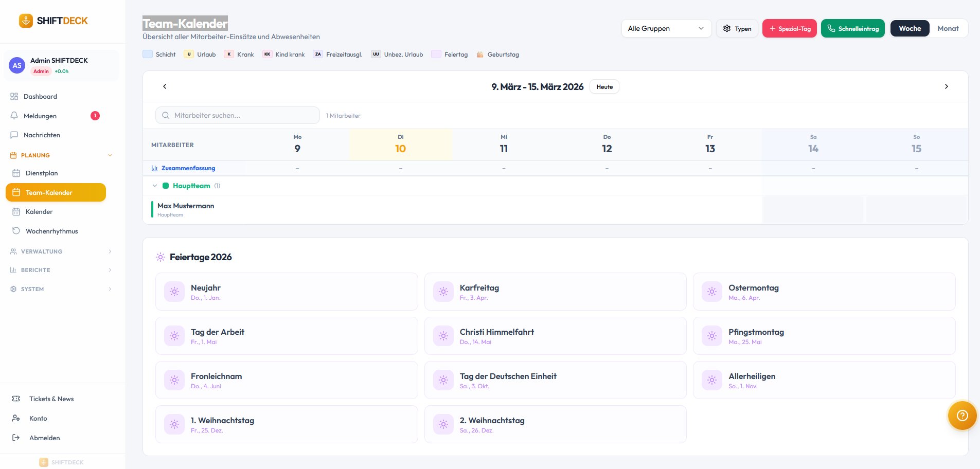
Task: Switch calendar view to Monat
Action: pyautogui.click(x=948, y=28)
